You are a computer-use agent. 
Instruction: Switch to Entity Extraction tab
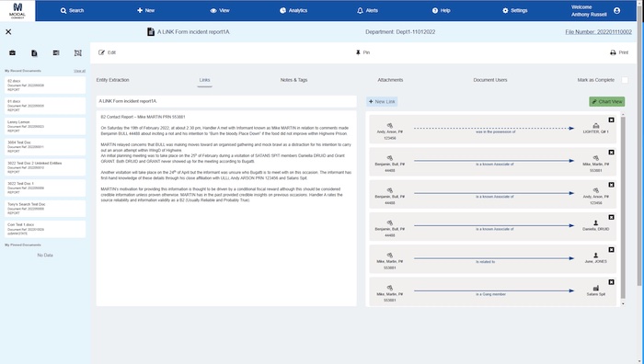(112, 80)
